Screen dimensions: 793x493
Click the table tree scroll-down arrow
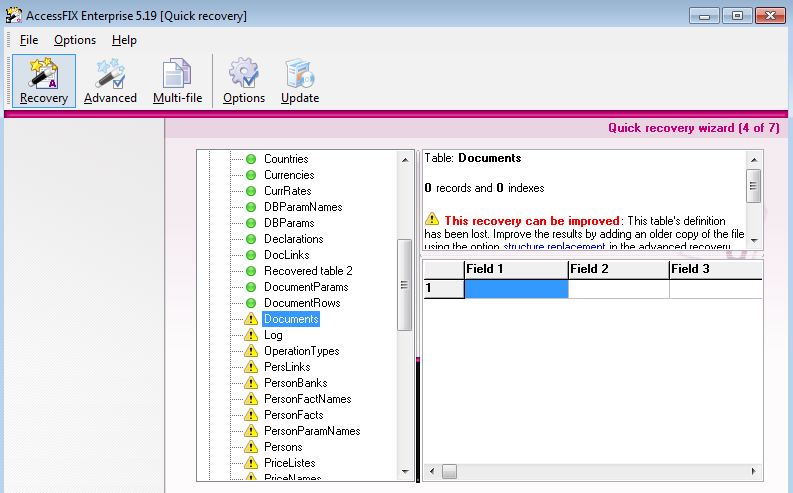pos(405,472)
